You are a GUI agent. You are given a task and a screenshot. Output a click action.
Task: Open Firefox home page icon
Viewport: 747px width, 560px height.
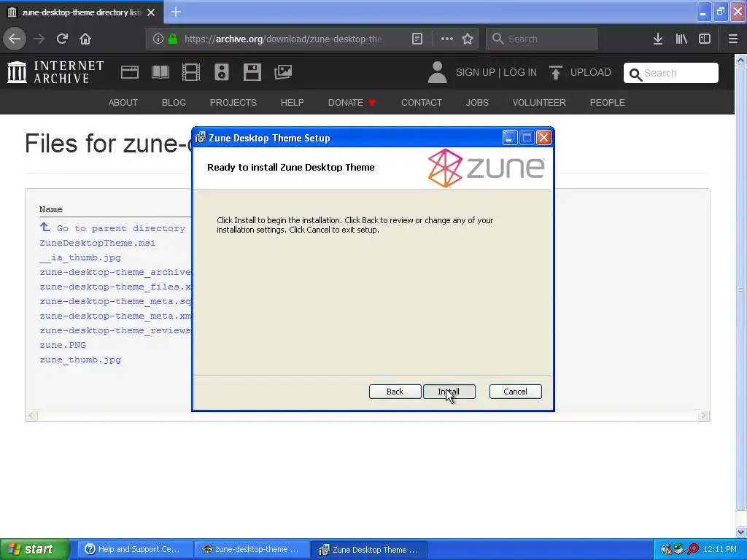tap(85, 39)
